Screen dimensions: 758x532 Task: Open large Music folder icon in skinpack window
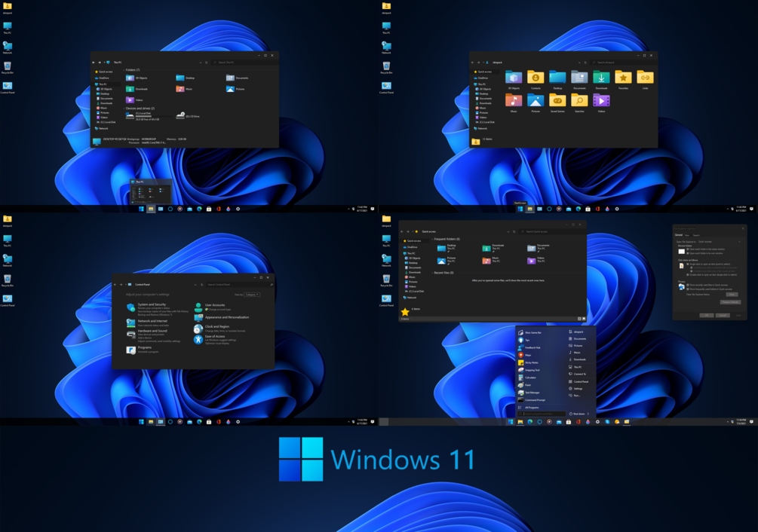pos(514,100)
